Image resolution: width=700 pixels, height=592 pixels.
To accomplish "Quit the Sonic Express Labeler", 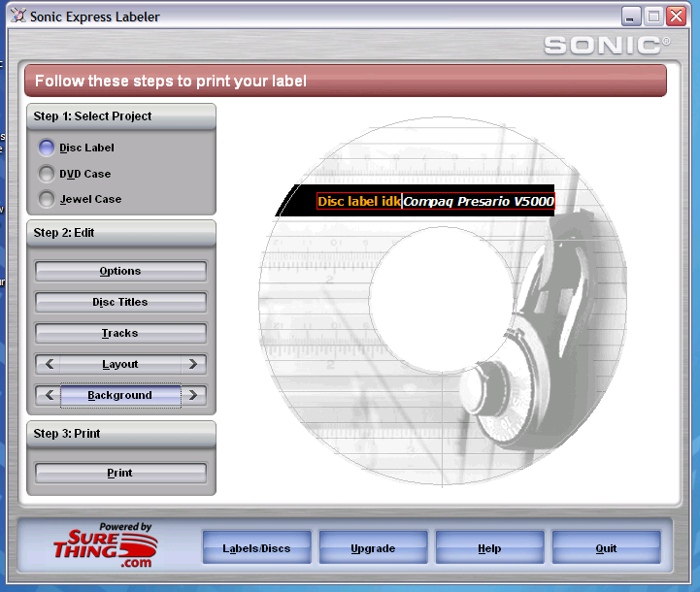I will pos(606,547).
